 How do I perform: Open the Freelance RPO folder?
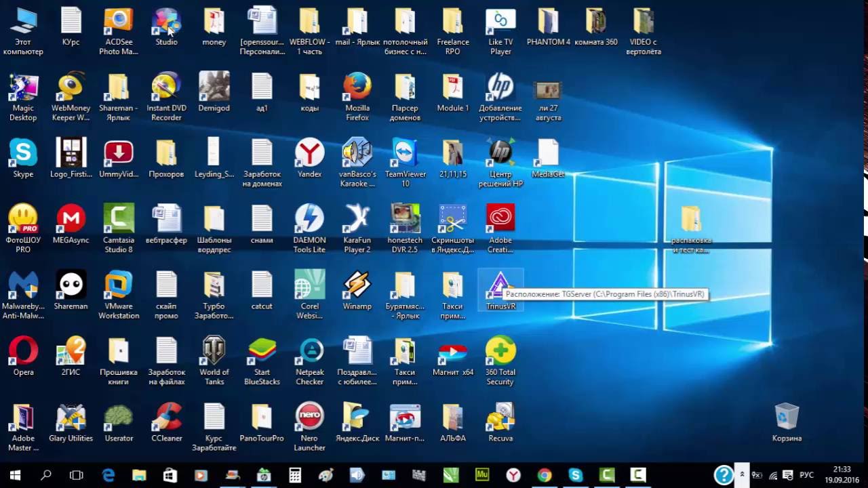(x=453, y=30)
